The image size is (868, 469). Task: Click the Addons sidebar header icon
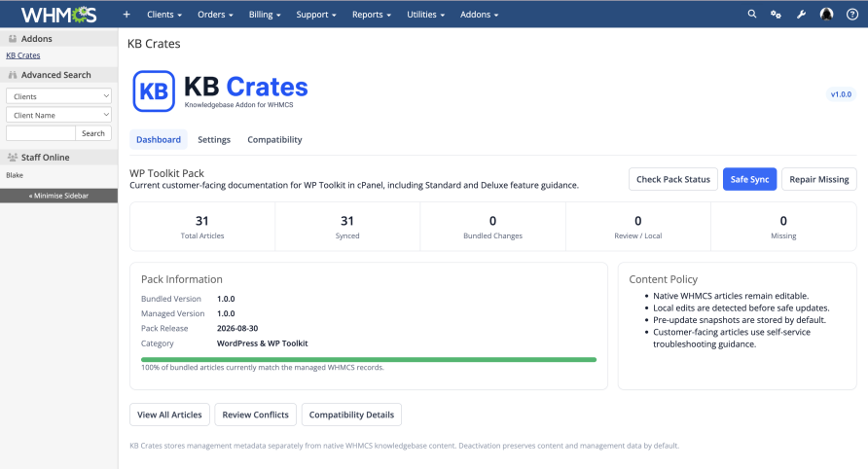pos(13,38)
